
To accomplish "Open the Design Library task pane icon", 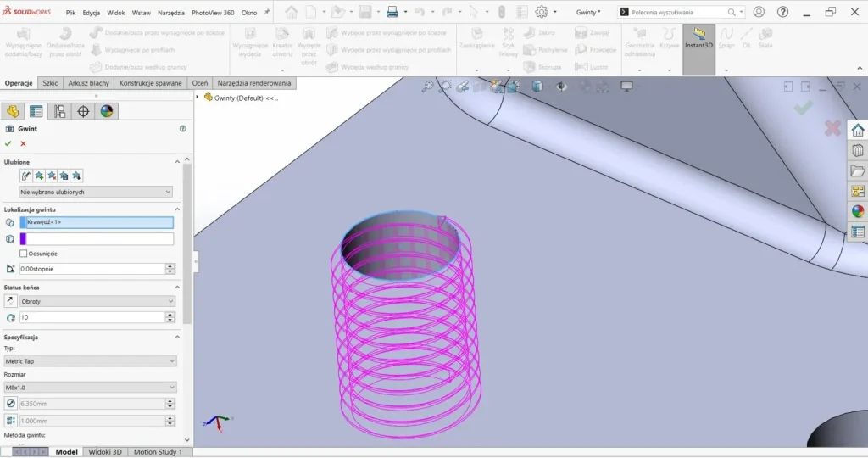I will pyautogui.click(x=858, y=151).
